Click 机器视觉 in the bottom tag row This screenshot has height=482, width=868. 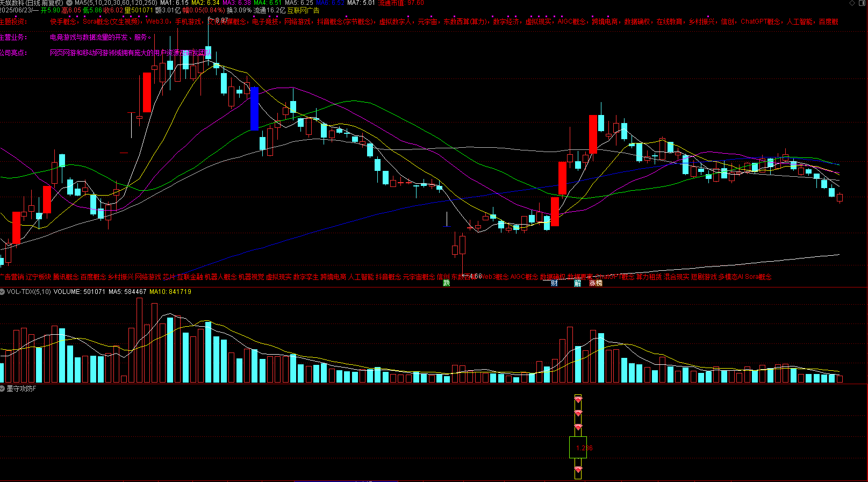tap(251, 277)
